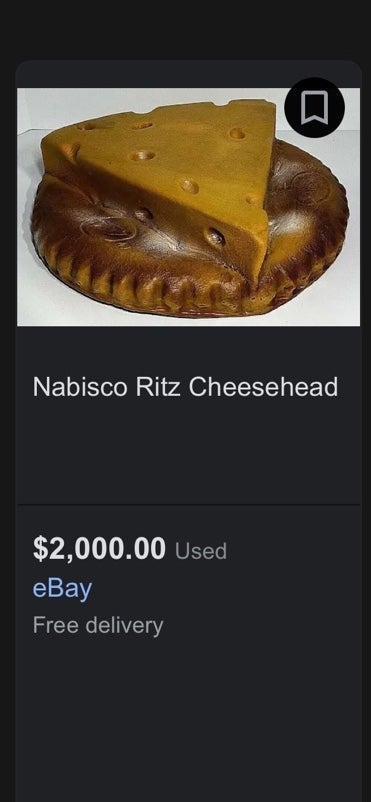Click the word Ritz in the title
This screenshot has height=802, width=371.
(x=158, y=387)
